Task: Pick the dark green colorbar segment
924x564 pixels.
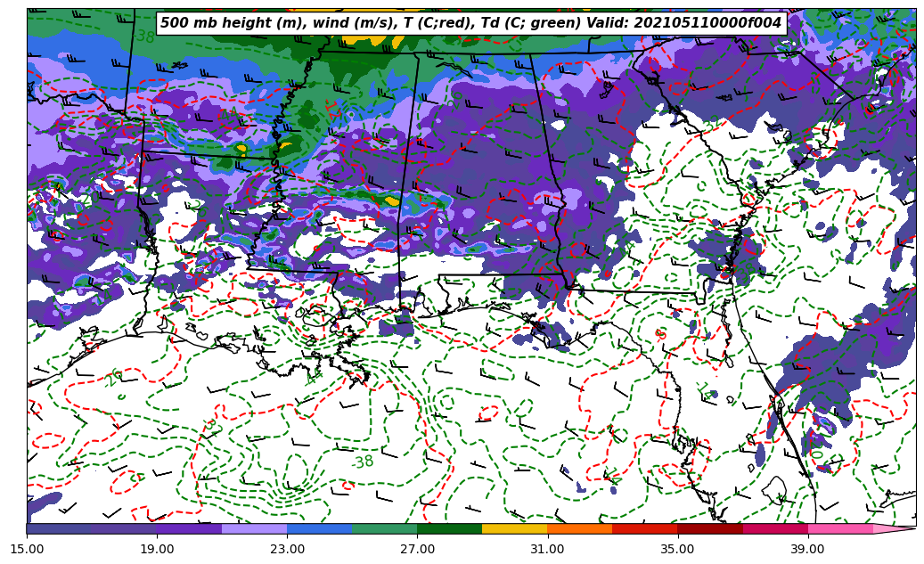Action: pyautogui.click(x=449, y=528)
